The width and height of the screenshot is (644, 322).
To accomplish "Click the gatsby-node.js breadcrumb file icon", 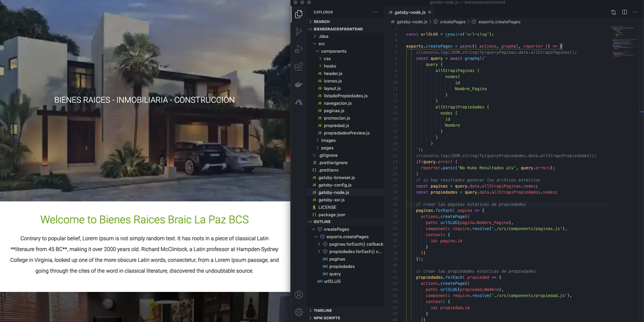I will [392, 22].
